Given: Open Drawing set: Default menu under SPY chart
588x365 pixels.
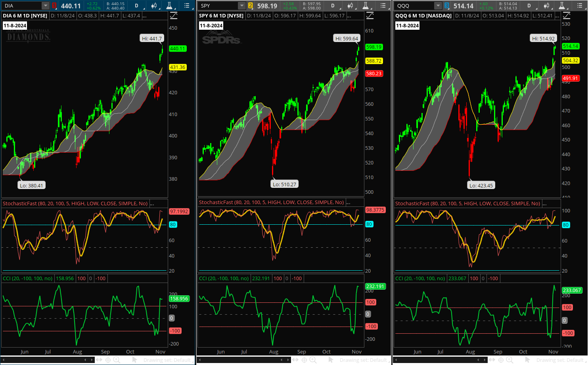Looking at the screenshot, I should pyautogui.click(x=363, y=360).
